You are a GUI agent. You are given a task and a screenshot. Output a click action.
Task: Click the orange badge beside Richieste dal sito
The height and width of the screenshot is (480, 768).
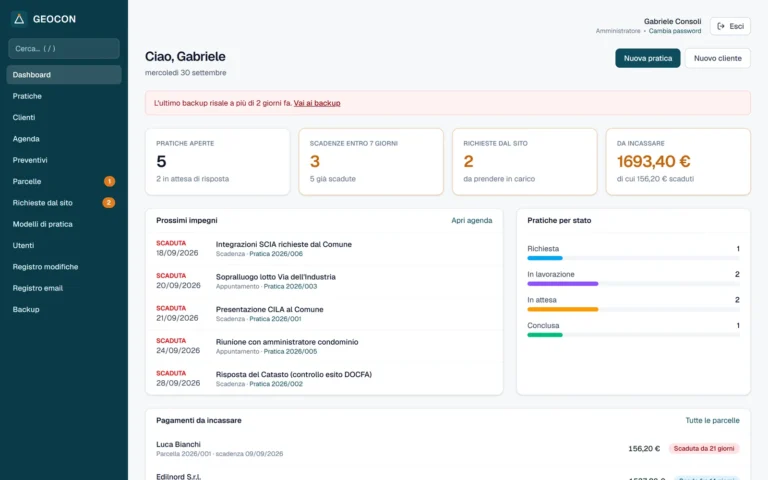(109, 202)
